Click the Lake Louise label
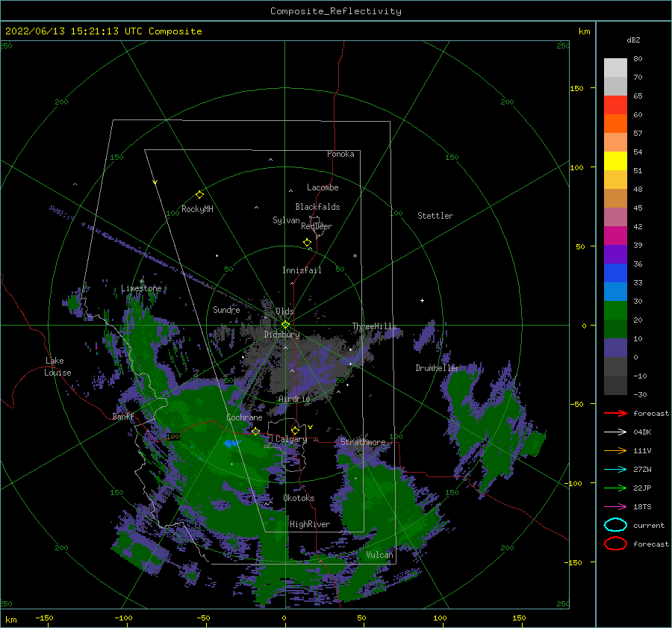This screenshot has width=672, height=628. click(x=57, y=367)
